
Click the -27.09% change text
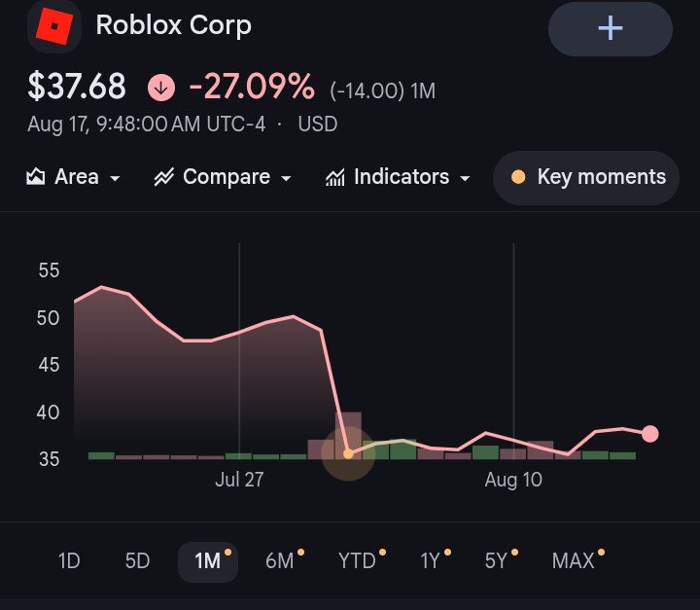252,87
